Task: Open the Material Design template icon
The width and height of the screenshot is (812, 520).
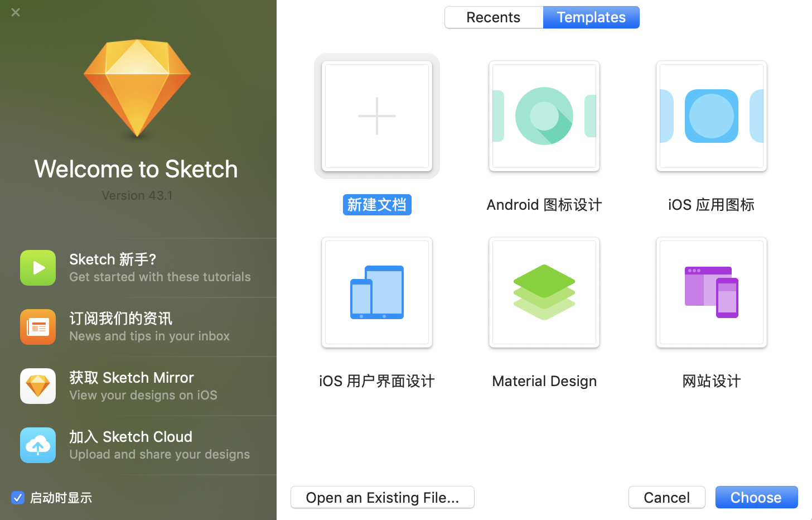Action: click(544, 292)
